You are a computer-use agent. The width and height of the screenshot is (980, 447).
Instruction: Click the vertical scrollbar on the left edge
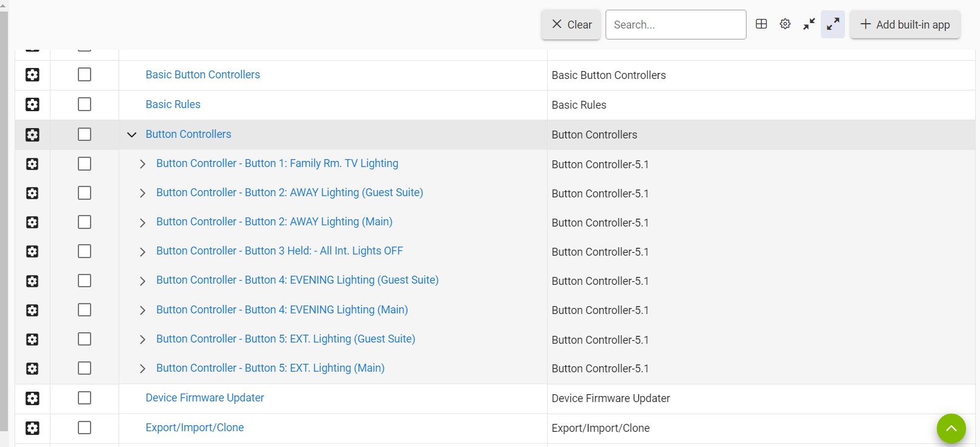coord(4,219)
